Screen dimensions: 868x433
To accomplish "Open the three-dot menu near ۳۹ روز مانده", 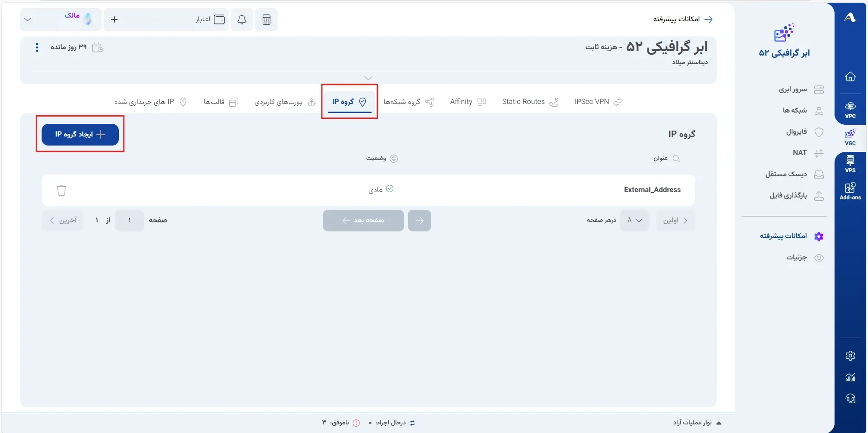I will click(x=37, y=47).
